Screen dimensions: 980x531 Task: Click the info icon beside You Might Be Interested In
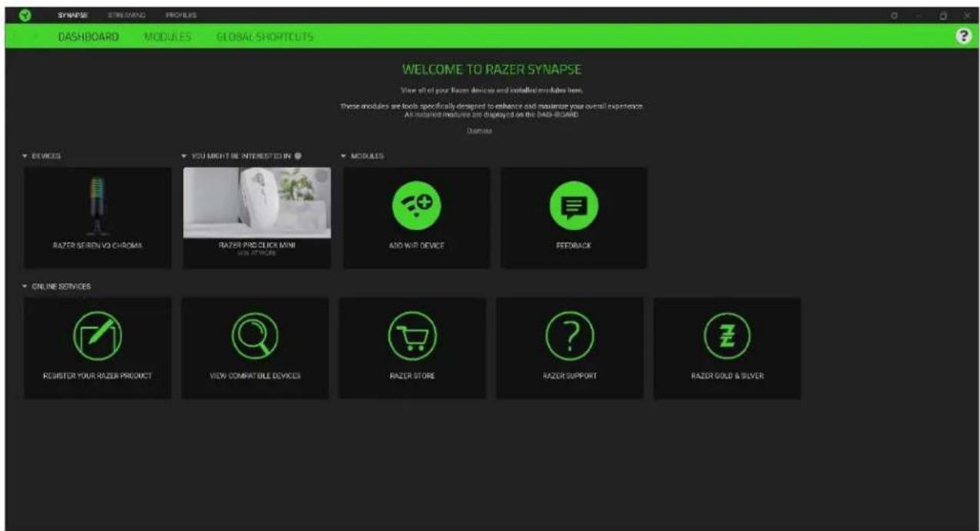(x=298, y=155)
